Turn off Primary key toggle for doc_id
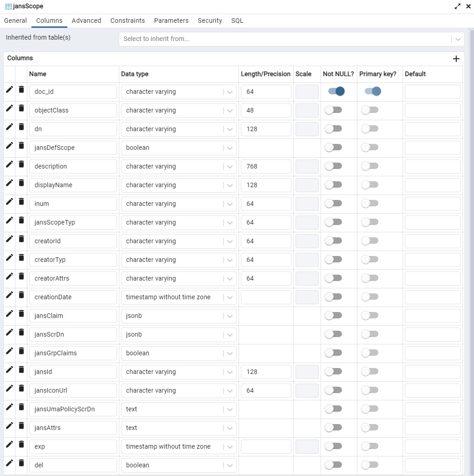This screenshot has height=476, width=474. (372, 92)
